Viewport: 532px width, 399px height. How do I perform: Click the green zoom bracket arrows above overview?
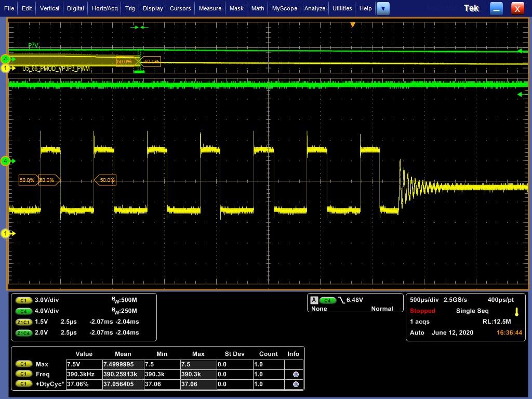coord(140,27)
